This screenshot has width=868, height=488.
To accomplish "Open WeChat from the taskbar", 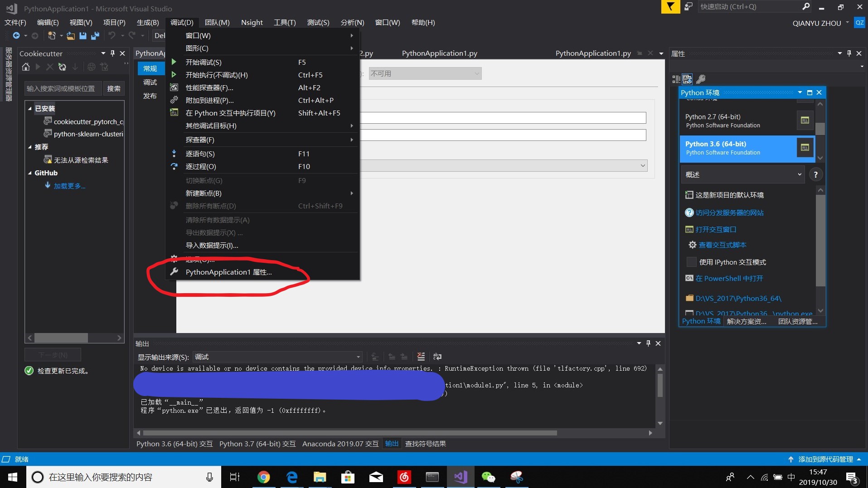I will click(x=488, y=477).
